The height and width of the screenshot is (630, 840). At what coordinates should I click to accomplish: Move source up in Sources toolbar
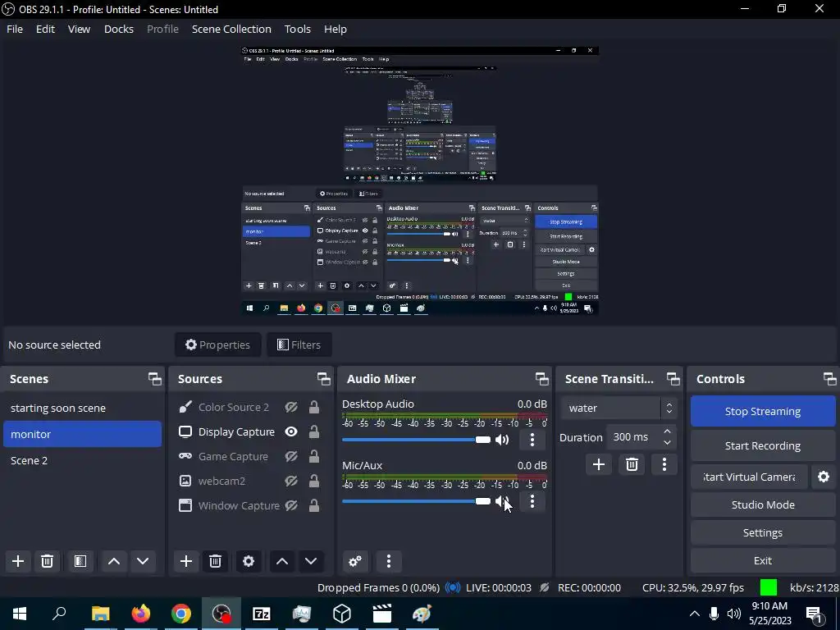click(x=282, y=561)
